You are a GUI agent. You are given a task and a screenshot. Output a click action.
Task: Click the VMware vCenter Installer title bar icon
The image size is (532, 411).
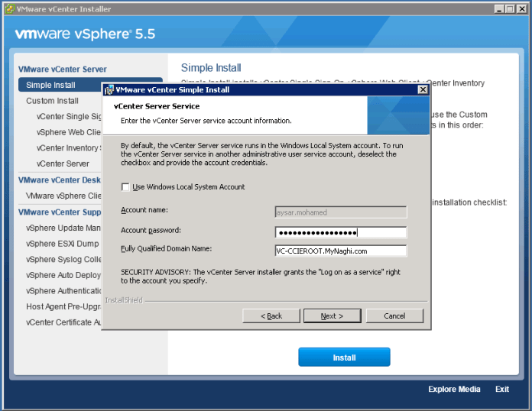[9, 9]
